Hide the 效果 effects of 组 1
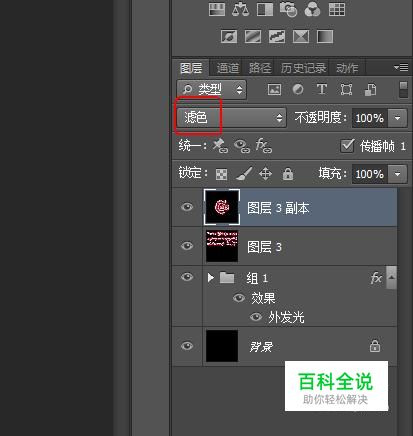Viewport: 413px width, 436px height. click(x=239, y=298)
